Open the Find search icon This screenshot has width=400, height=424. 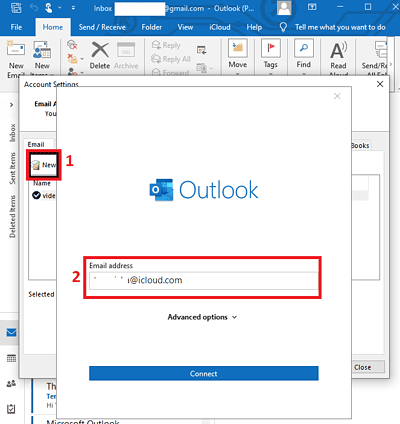click(x=304, y=48)
